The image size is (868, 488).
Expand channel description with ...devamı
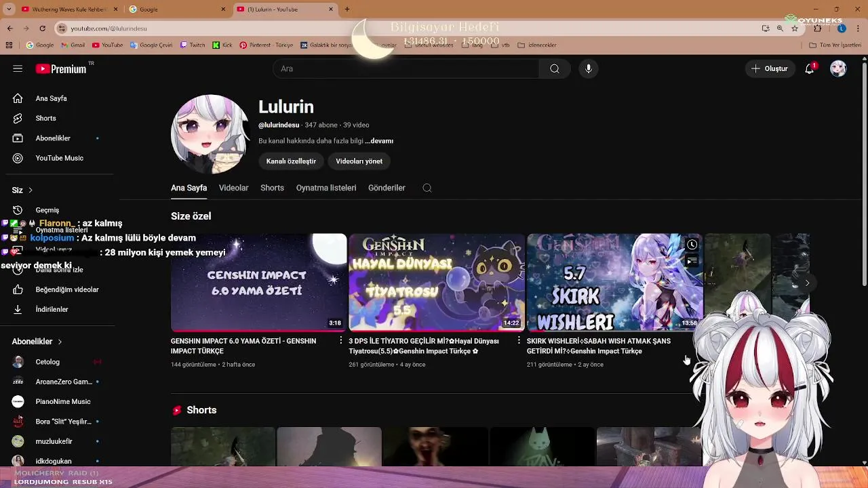click(379, 141)
